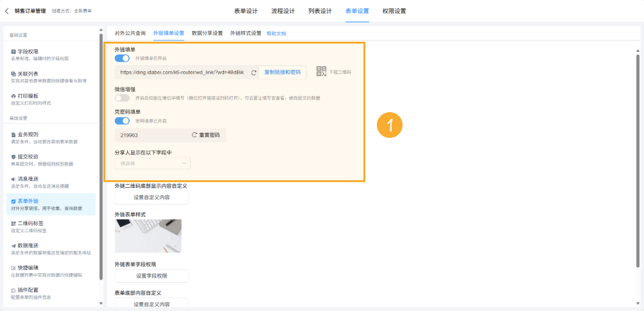644x311 pixels.
Task: Open the 分享人显示 field dropdown
Action: click(152, 164)
